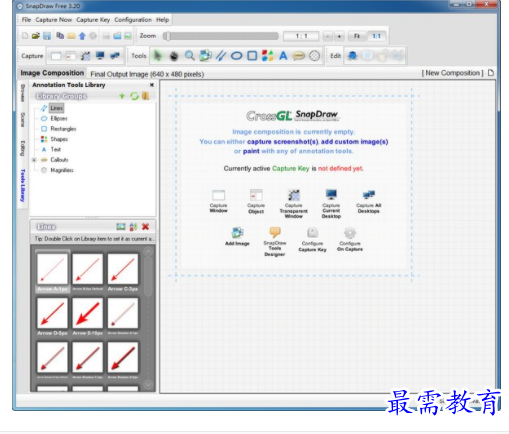Open file with the folder icon
Screen dimensions: 509x434
pyautogui.click(x=36, y=36)
